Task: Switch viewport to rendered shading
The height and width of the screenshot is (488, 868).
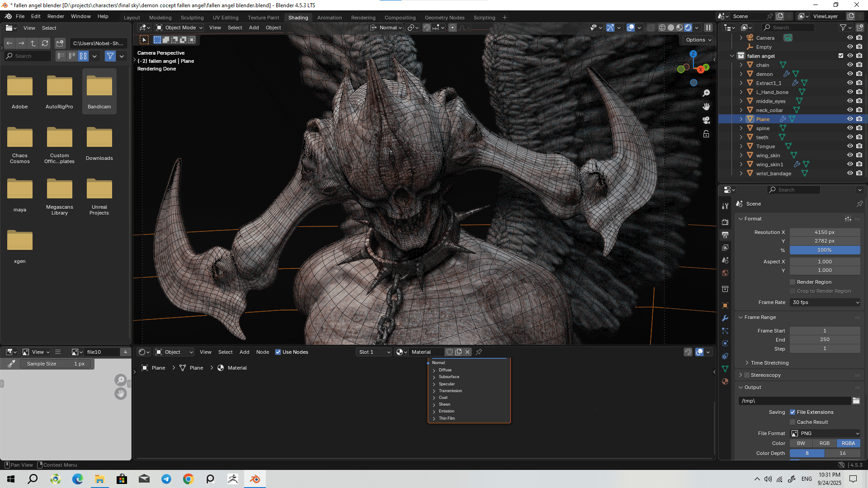Action: (x=688, y=28)
